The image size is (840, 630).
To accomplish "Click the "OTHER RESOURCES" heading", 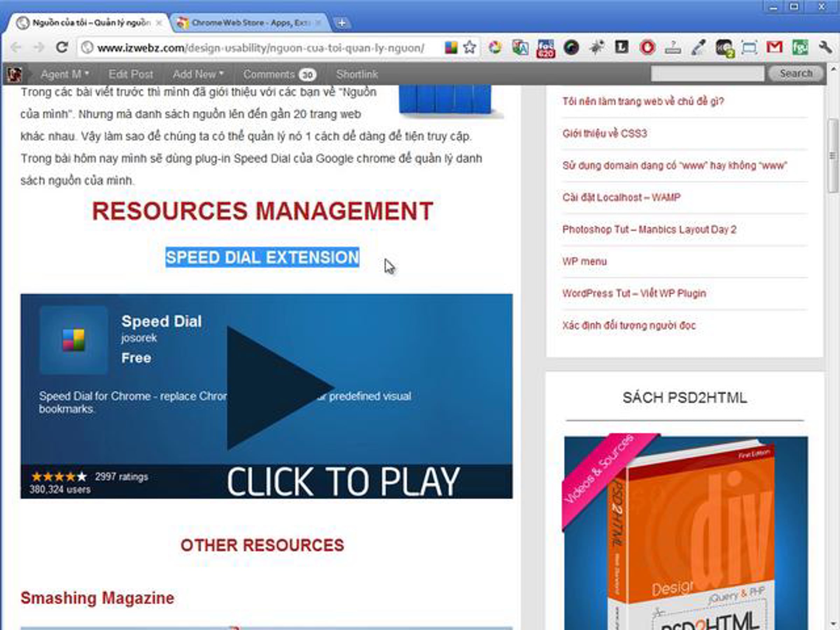I will (x=262, y=545).
